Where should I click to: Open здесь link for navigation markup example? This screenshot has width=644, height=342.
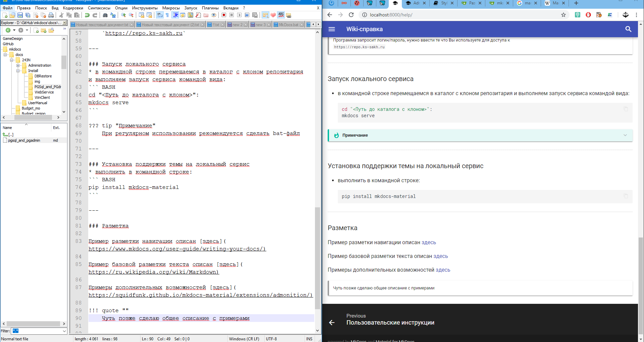429,243
